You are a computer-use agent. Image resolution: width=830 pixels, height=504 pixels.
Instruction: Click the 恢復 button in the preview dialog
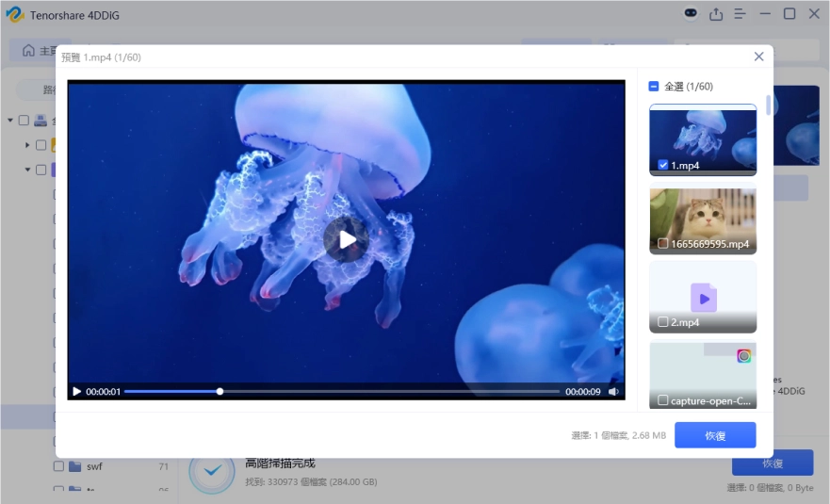[714, 435]
